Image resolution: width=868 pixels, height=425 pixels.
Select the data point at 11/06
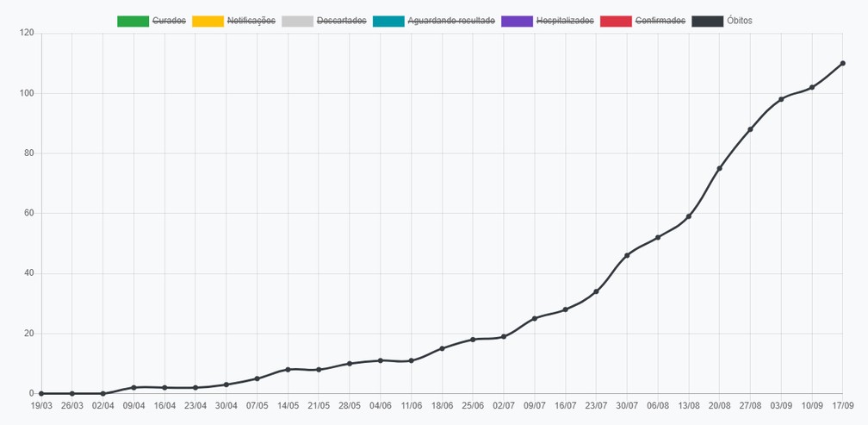[x=412, y=360]
